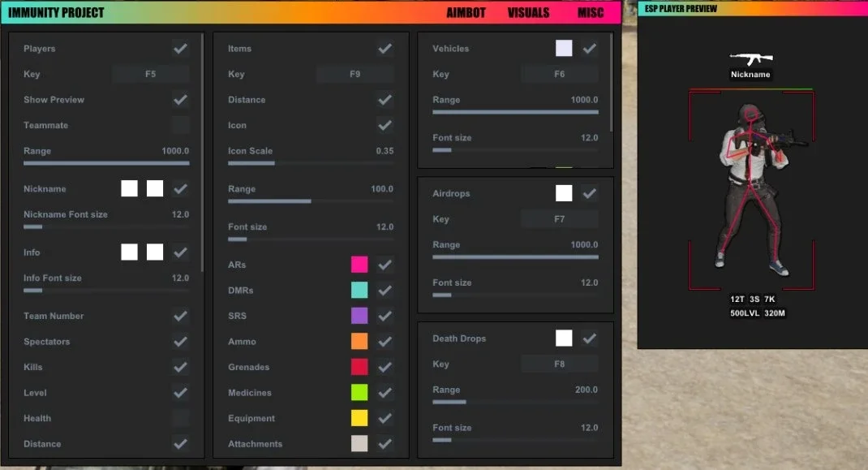Adjust the Airdrops Range slider
Image resolution: width=868 pixels, height=470 pixels.
(515, 257)
